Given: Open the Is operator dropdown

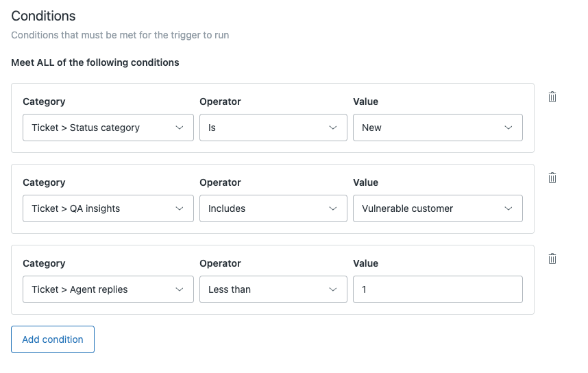Looking at the screenshot, I should [273, 128].
